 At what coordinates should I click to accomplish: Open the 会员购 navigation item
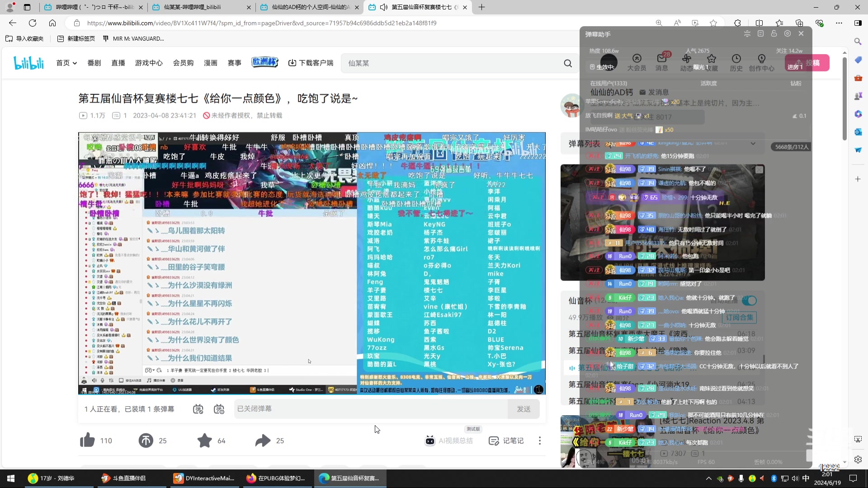[183, 63]
